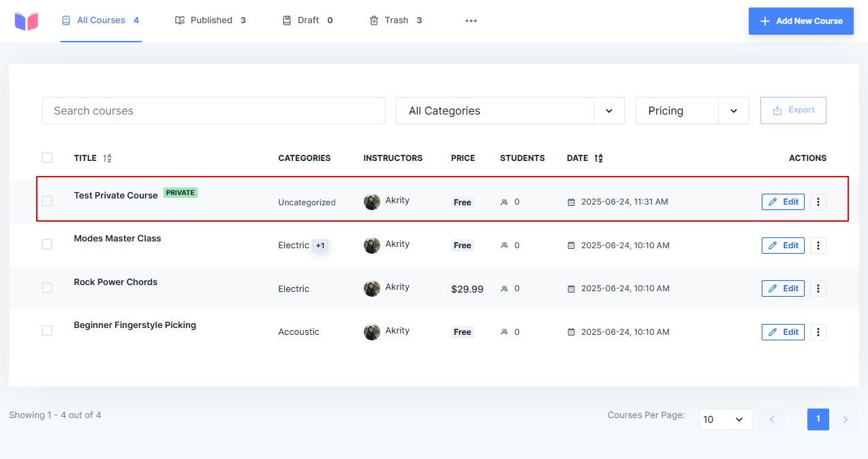Open the Test Private Course title link

(116, 196)
